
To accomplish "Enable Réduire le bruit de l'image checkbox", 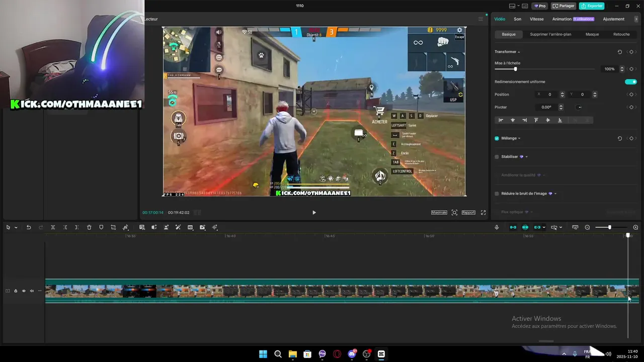I will 497,194.
